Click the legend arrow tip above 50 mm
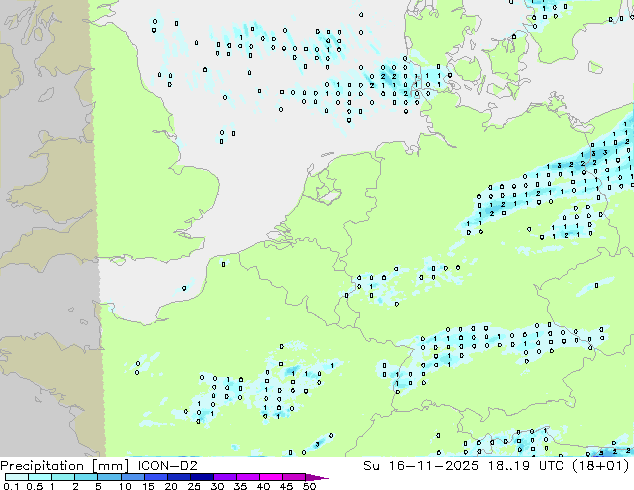The width and height of the screenshot is (634, 490). click(x=317, y=477)
